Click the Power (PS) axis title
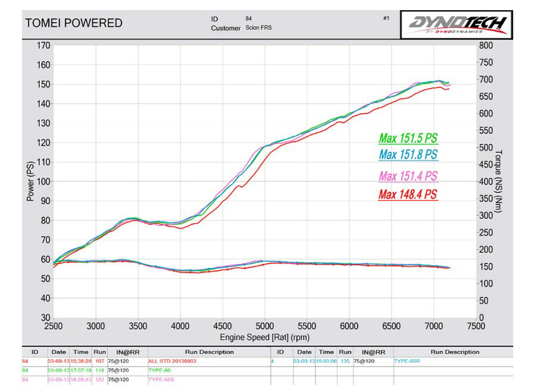The image size is (537, 392). [x=30, y=181]
